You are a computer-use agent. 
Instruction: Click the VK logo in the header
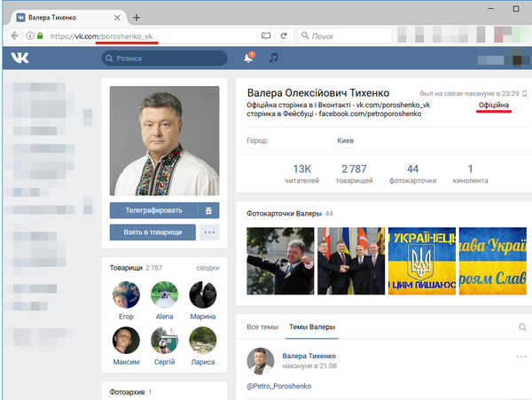coord(19,58)
